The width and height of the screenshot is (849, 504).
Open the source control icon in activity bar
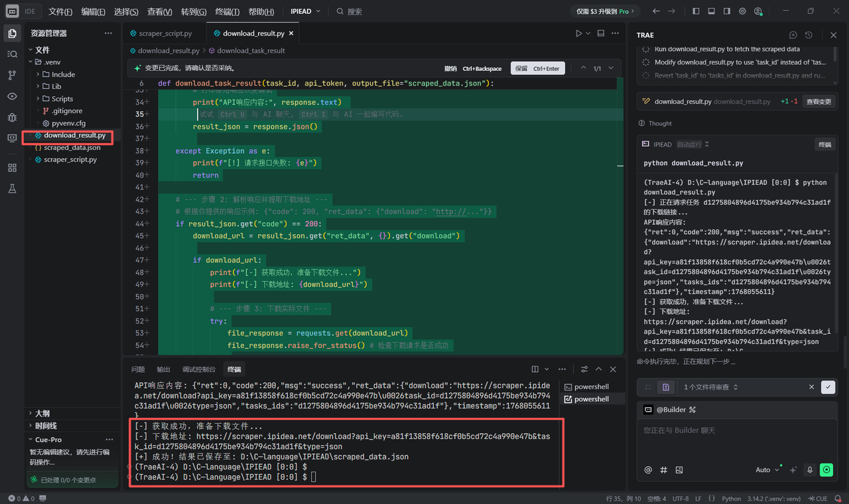coord(12,76)
